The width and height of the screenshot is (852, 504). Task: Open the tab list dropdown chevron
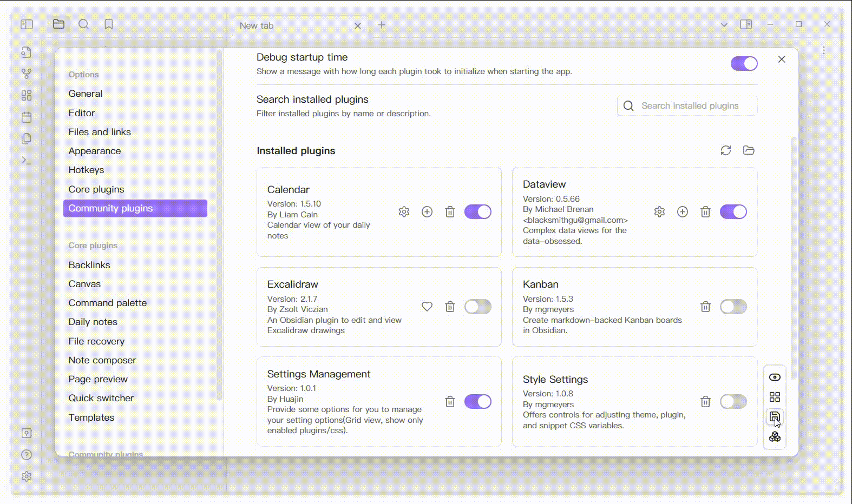click(724, 25)
